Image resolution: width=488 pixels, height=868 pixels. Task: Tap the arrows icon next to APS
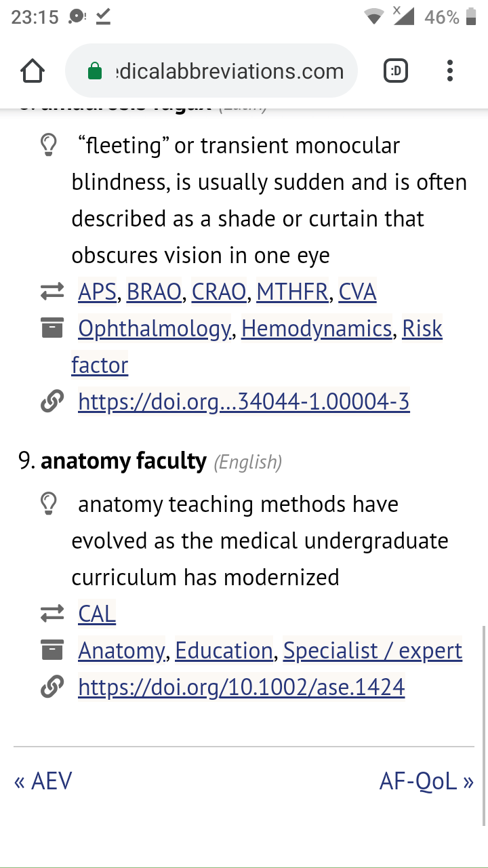(52, 292)
